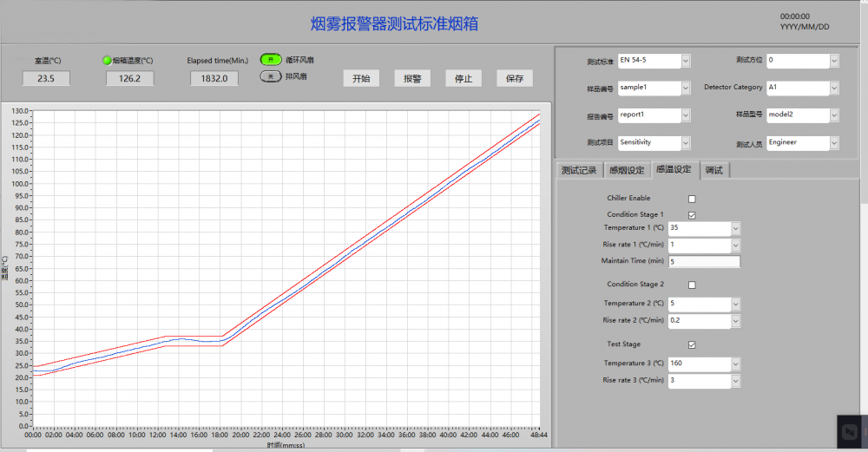Click the green 烟箱温度 LED indicator
Screen dimensions: 868x452
point(107,61)
